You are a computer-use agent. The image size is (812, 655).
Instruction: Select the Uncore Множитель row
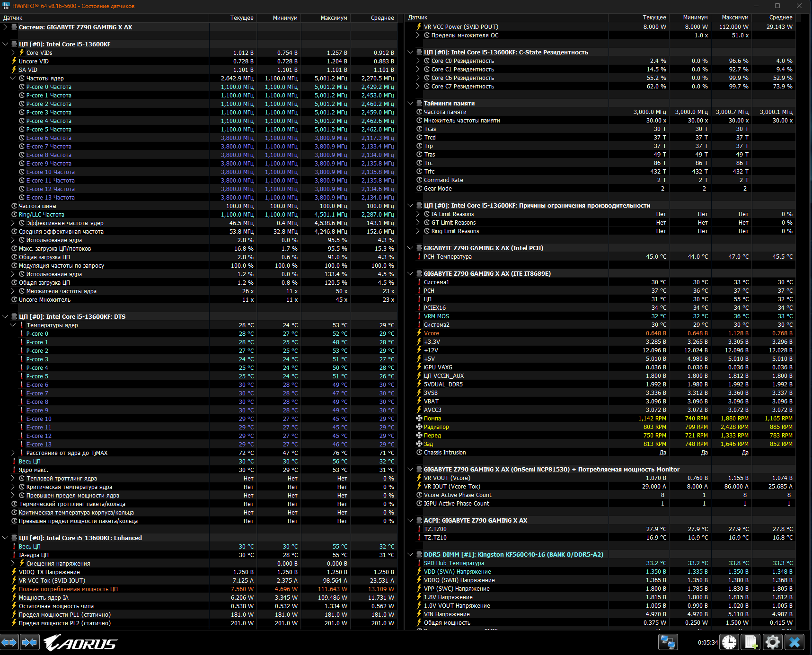(199, 299)
